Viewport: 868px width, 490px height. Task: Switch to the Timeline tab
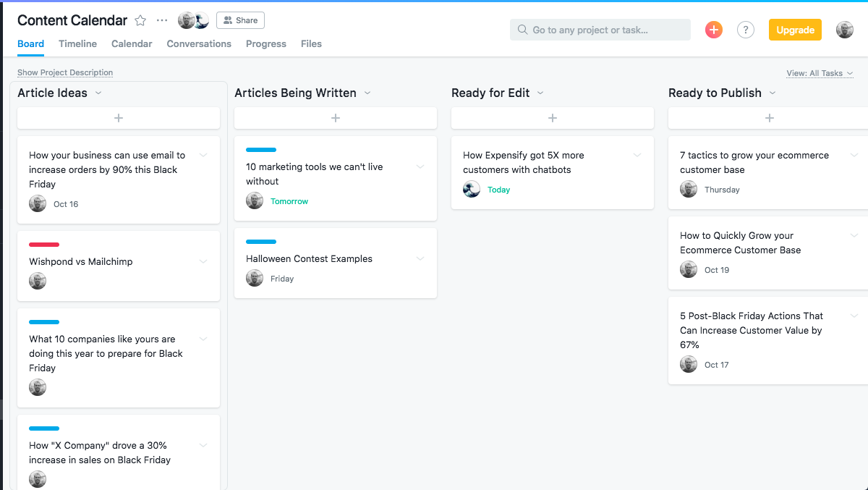click(77, 43)
